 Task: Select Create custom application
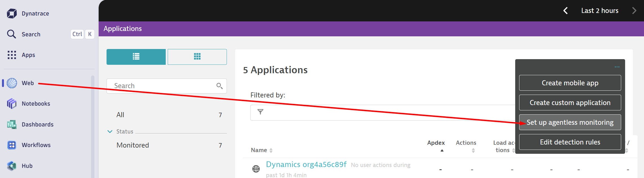click(x=570, y=103)
